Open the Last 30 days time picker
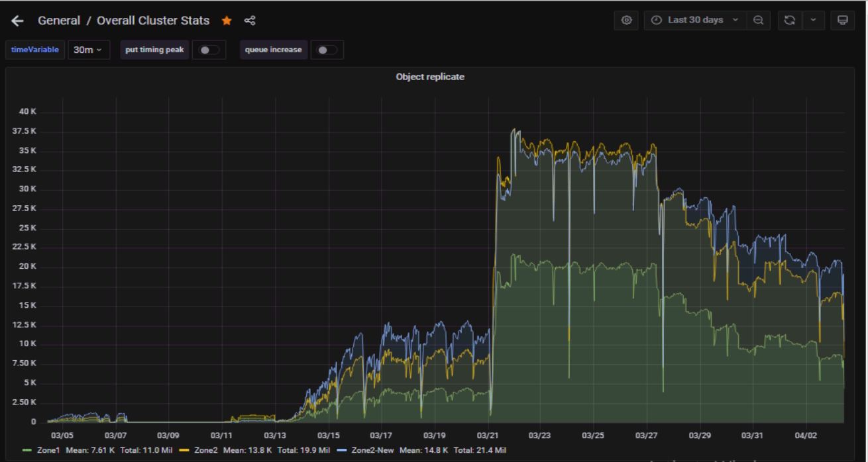This screenshot has height=462, width=868. tap(695, 21)
